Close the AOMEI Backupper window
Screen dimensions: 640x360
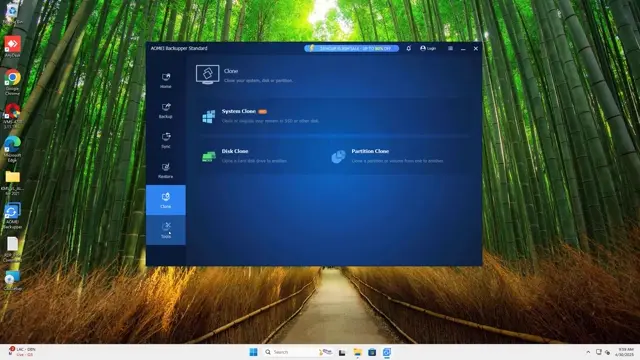476,49
